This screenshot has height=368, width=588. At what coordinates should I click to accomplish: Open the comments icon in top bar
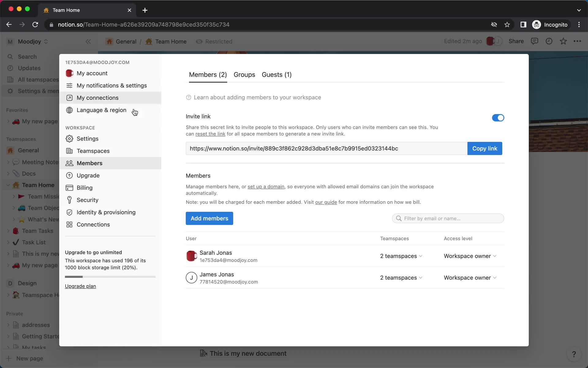click(534, 41)
